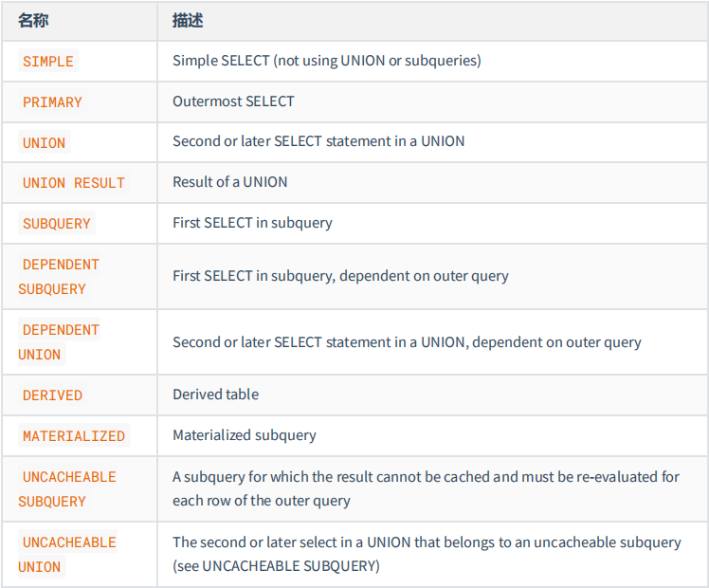
Task: Click the SIMPLE code label
Action: pos(48,61)
